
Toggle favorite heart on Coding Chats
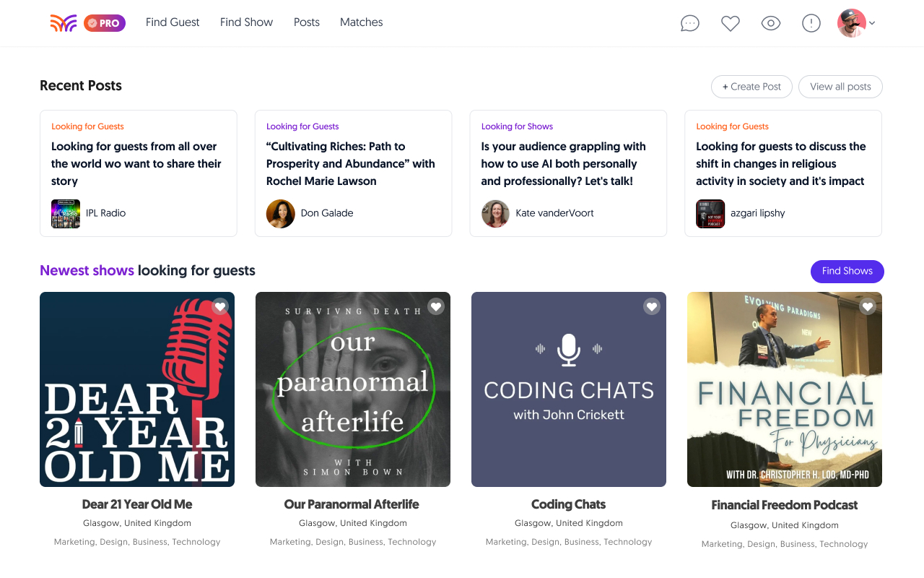tap(652, 306)
